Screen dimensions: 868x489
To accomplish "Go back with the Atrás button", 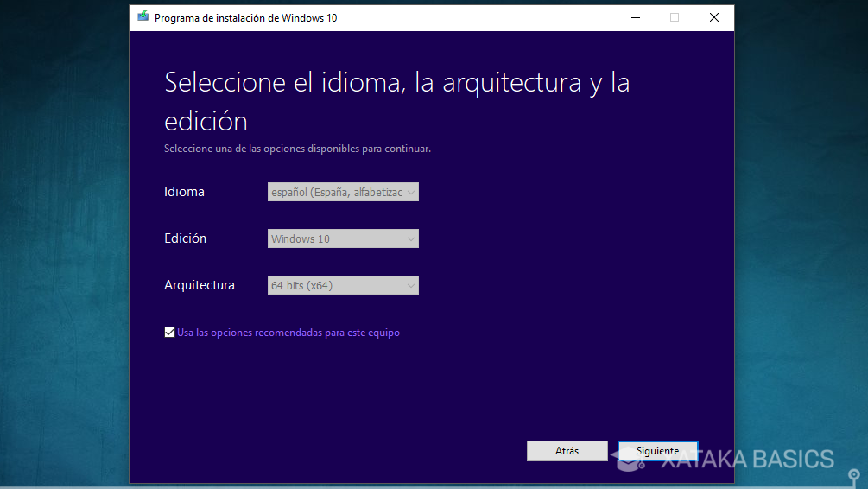I will (567, 451).
